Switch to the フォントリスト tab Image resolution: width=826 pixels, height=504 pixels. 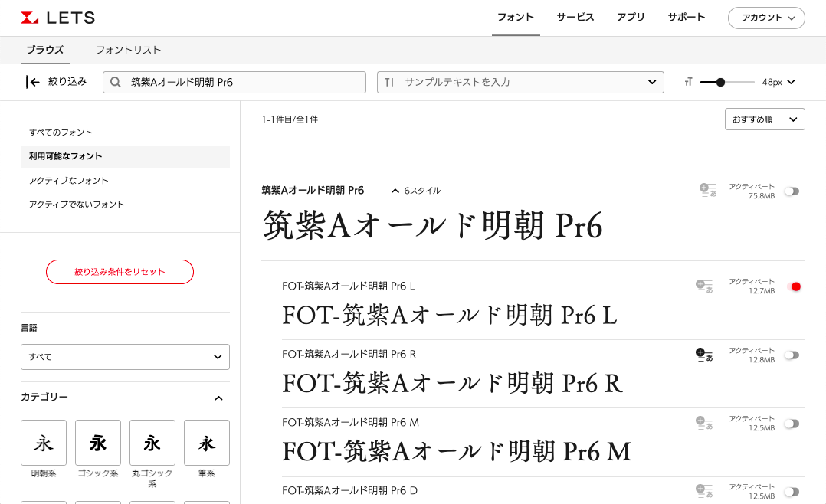coord(128,50)
